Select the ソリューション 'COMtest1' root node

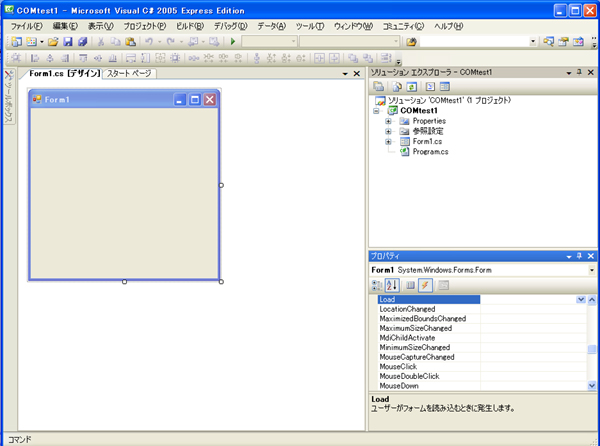tap(449, 101)
